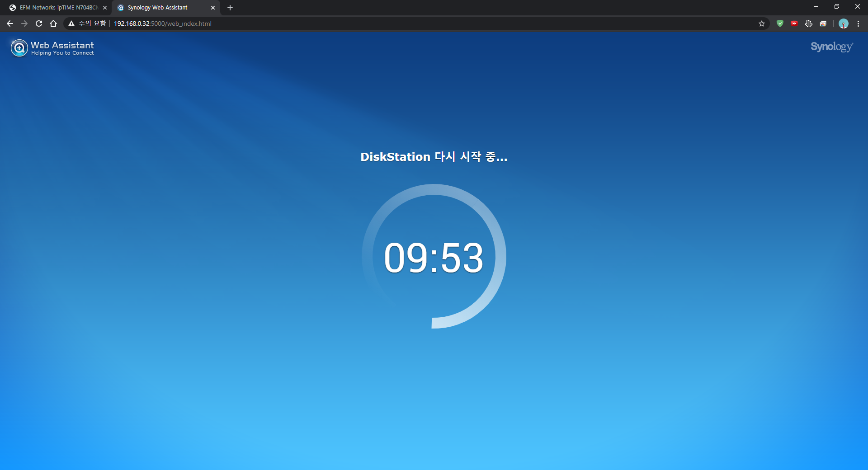Screen dimensions: 868x470
Task: Click the Helping You to Connect tagline
Action: (62, 53)
